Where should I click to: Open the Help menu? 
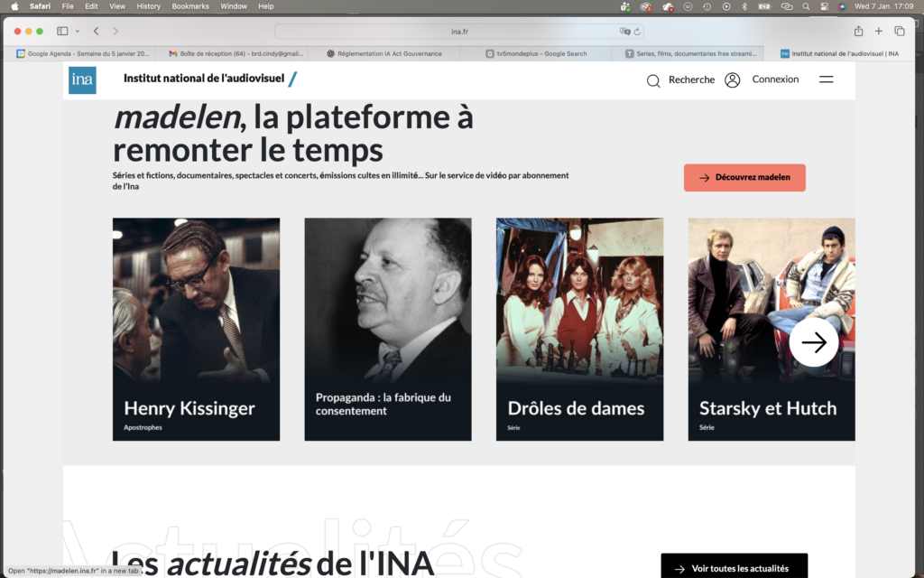266,6
